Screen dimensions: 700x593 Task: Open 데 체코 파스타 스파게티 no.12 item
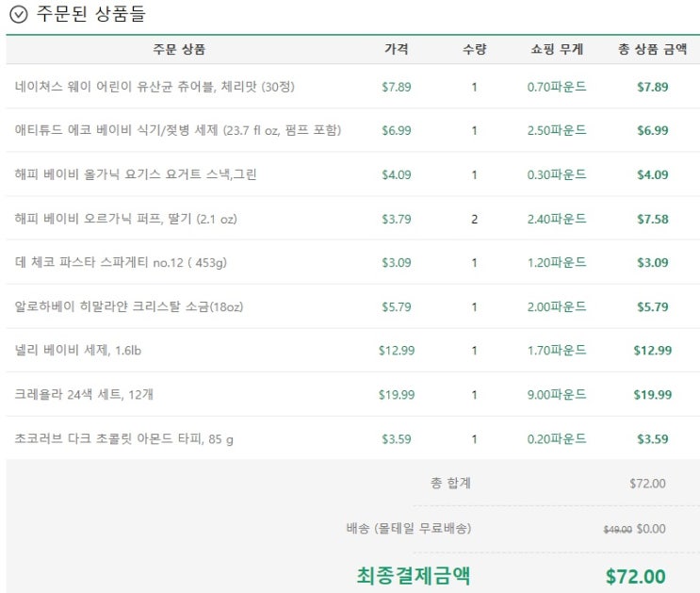coord(121,262)
